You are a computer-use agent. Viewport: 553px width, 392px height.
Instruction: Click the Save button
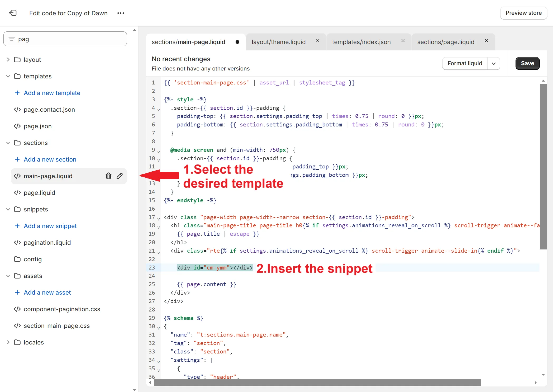click(x=527, y=63)
